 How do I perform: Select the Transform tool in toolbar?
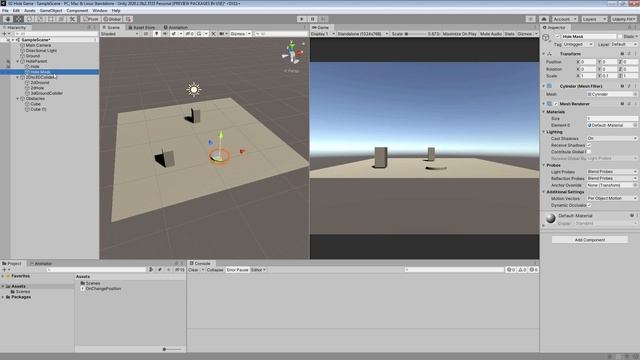click(61, 19)
